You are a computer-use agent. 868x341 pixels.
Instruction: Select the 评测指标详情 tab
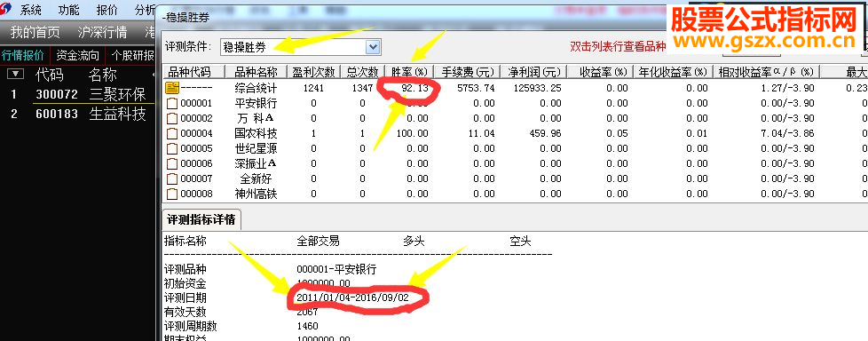coord(201,219)
